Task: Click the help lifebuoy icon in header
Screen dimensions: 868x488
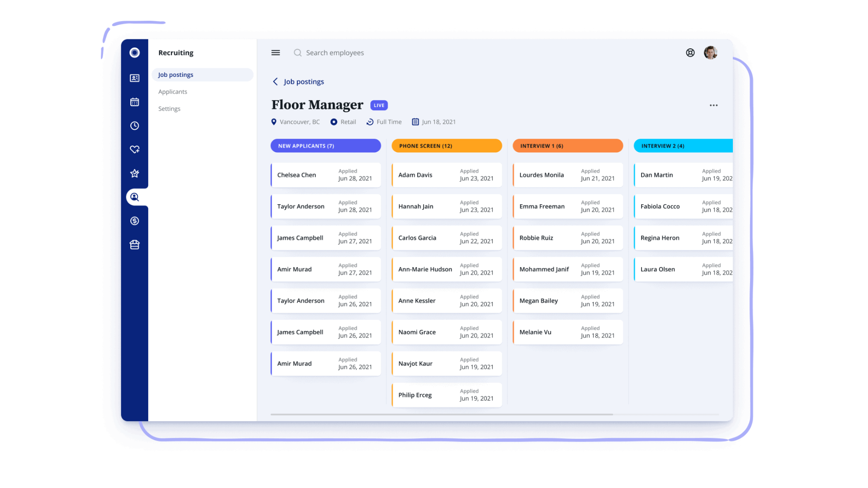Action: tap(690, 53)
